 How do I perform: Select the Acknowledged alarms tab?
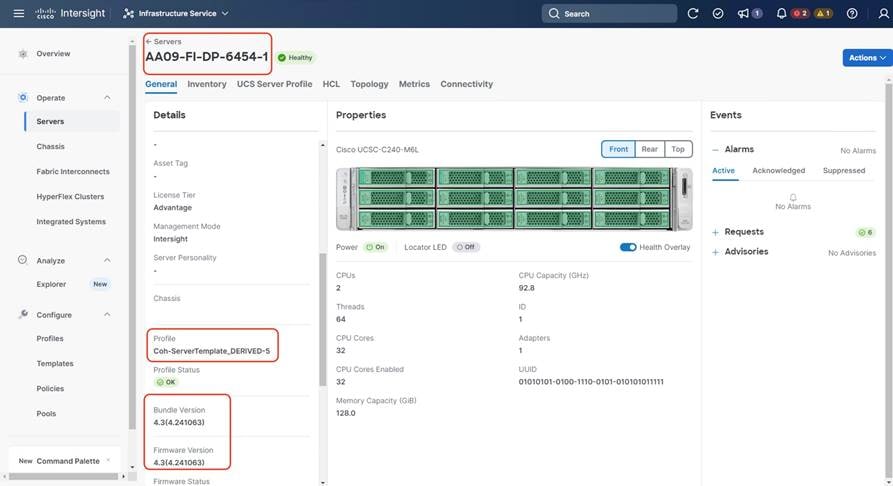point(779,170)
